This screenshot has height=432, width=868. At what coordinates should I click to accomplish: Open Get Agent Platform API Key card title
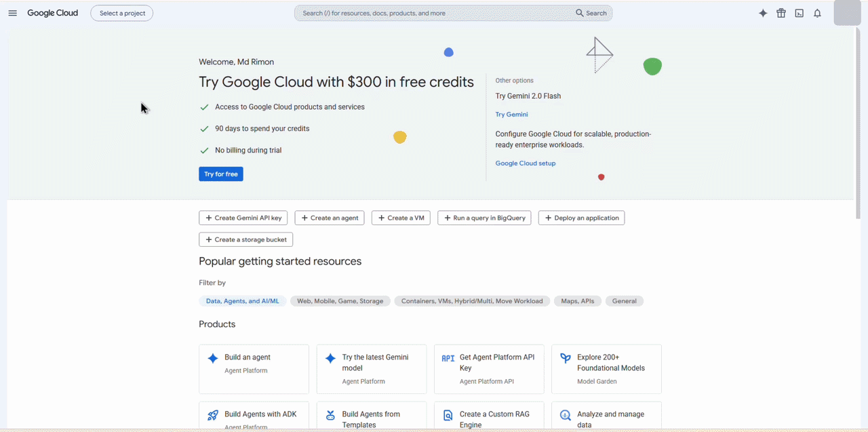pos(497,363)
